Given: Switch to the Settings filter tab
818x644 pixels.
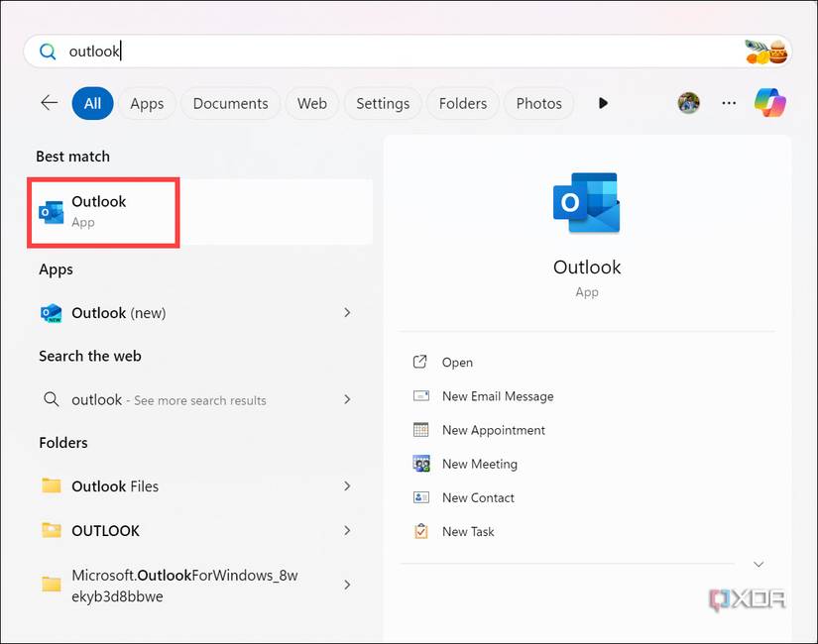Looking at the screenshot, I should (x=383, y=103).
